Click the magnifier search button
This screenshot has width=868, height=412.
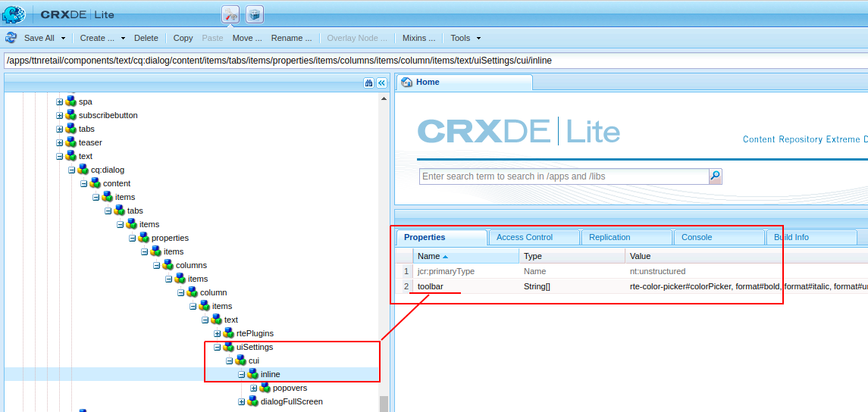pyautogui.click(x=715, y=176)
